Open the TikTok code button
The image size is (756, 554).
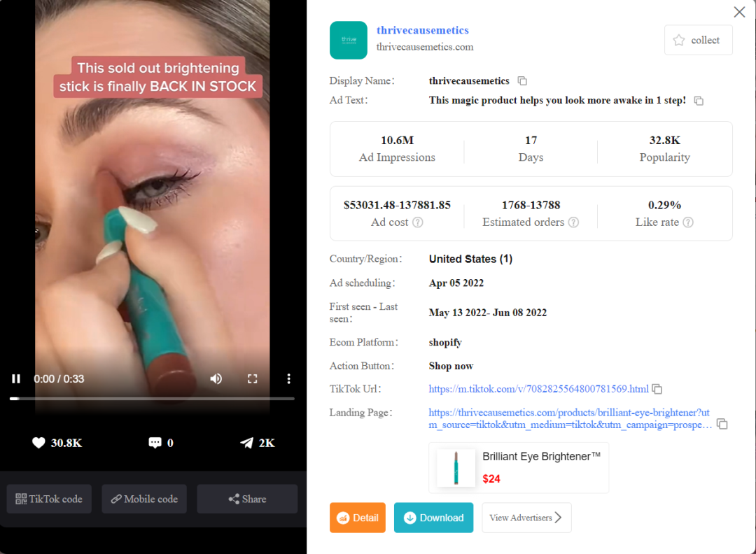[x=49, y=499]
